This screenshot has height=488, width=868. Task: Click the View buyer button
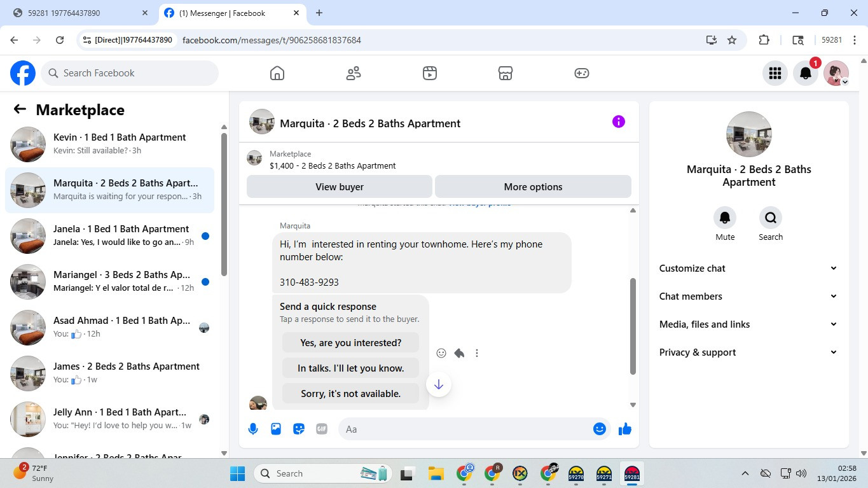click(340, 187)
